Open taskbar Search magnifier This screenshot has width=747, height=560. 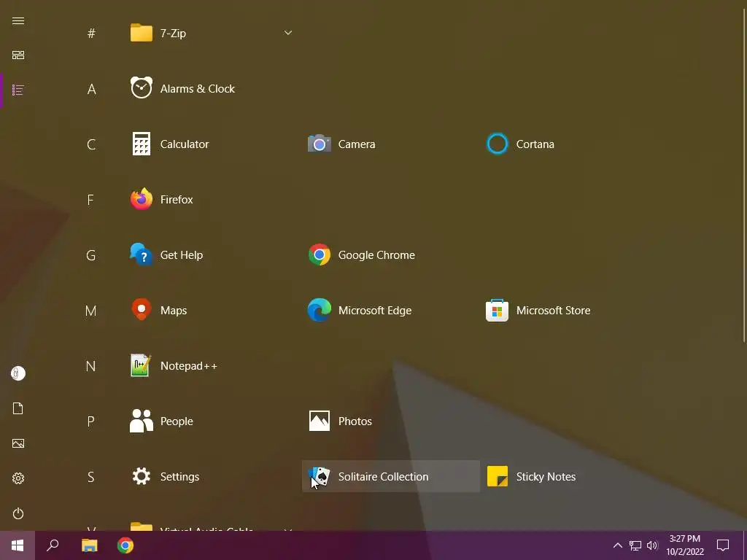[53, 545]
